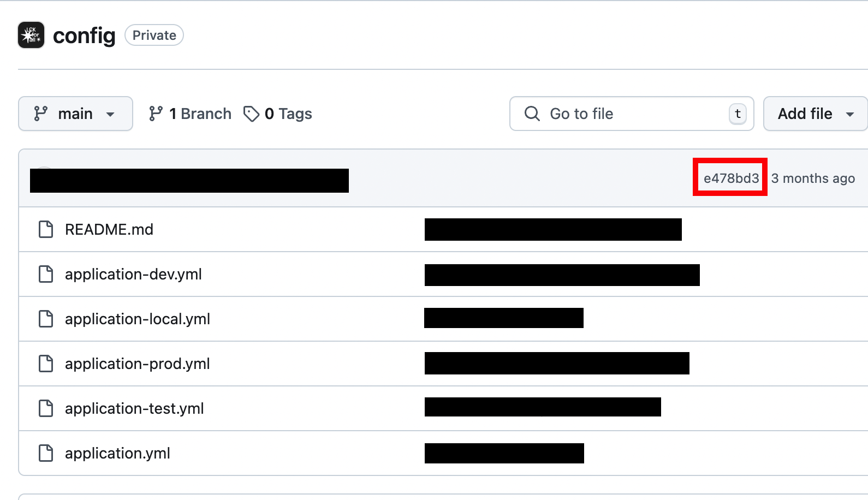Screen dimensions: 868x500
Task: Click the file icon beside application-test.yml
Action: pos(46,408)
